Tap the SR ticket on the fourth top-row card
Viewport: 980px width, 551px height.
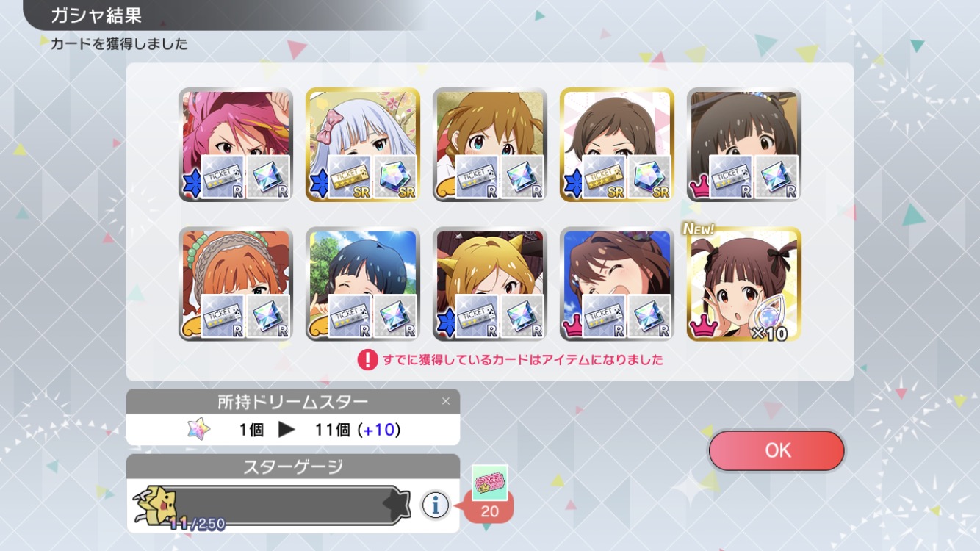click(x=604, y=177)
